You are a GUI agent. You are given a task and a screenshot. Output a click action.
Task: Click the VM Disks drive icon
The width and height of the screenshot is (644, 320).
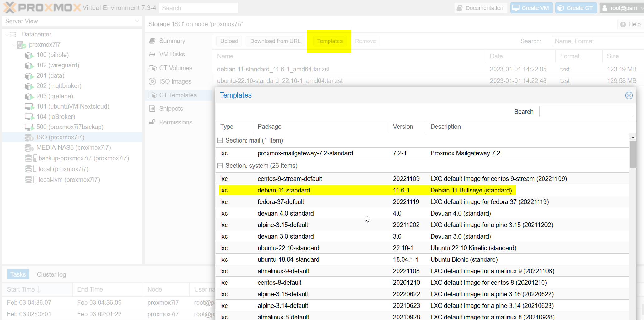[152, 54]
